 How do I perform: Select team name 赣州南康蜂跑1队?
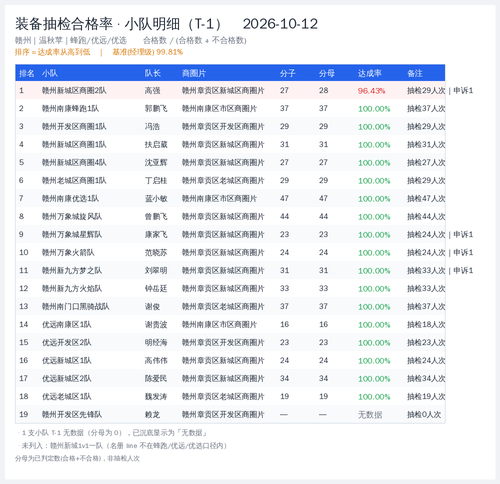click(70, 109)
